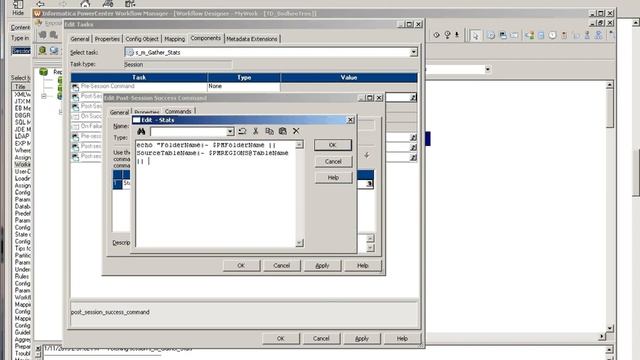Click the green Repository cube icon in navigator
This screenshot has width=640, height=360.
[43, 72]
